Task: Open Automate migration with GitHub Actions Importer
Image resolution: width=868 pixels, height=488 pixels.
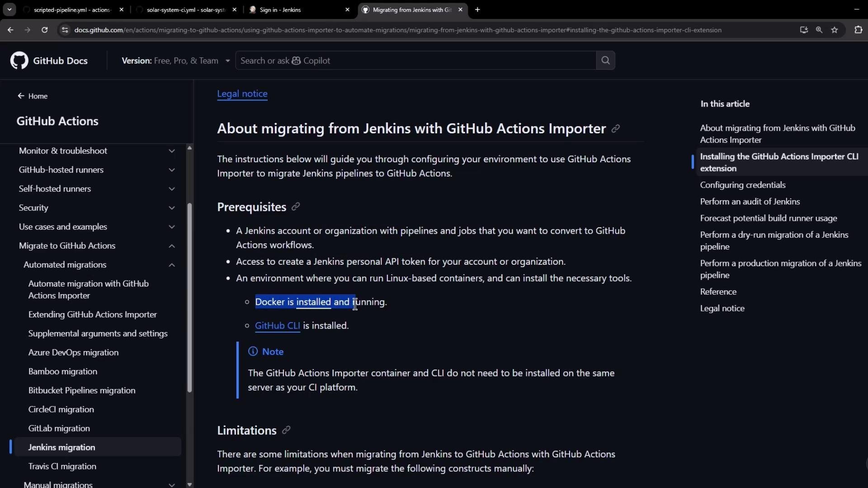Action: tap(89, 290)
